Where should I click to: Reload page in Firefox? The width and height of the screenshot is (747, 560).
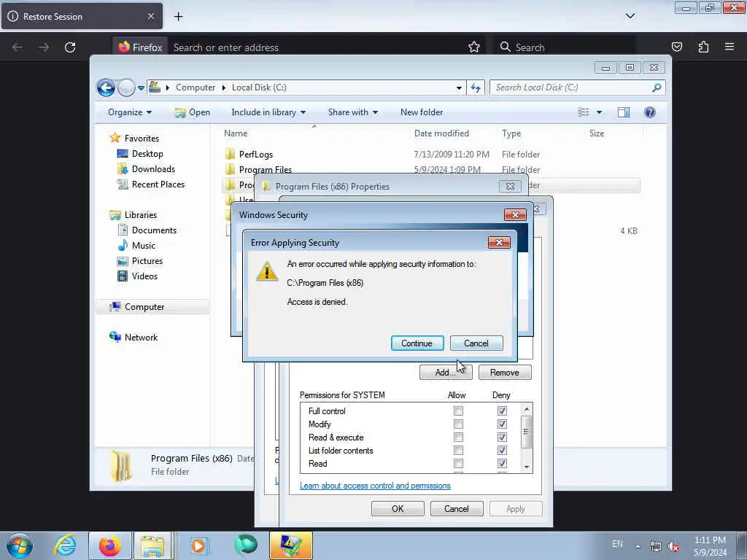pyautogui.click(x=70, y=47)
